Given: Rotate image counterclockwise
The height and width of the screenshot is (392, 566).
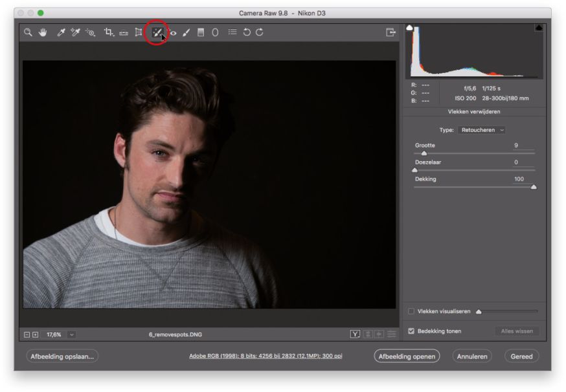Looking at the screenshot, I should [247, 32].
